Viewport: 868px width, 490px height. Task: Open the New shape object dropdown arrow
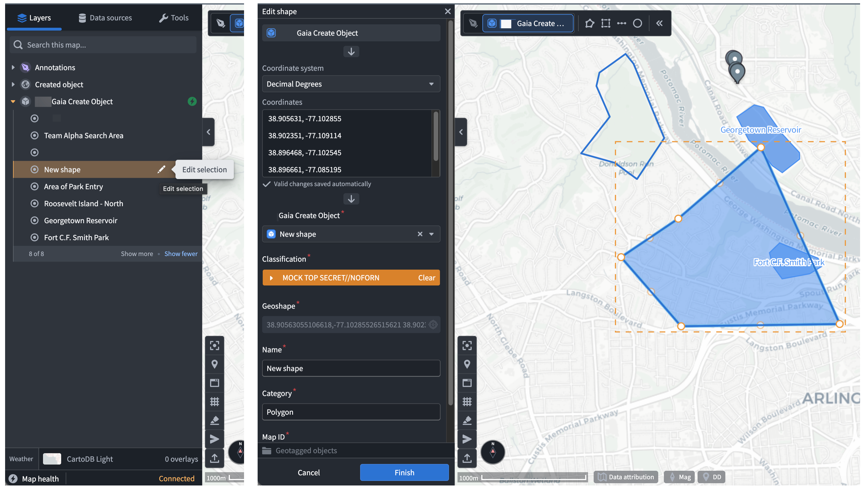pyautogui.click(x=431, y=234)
